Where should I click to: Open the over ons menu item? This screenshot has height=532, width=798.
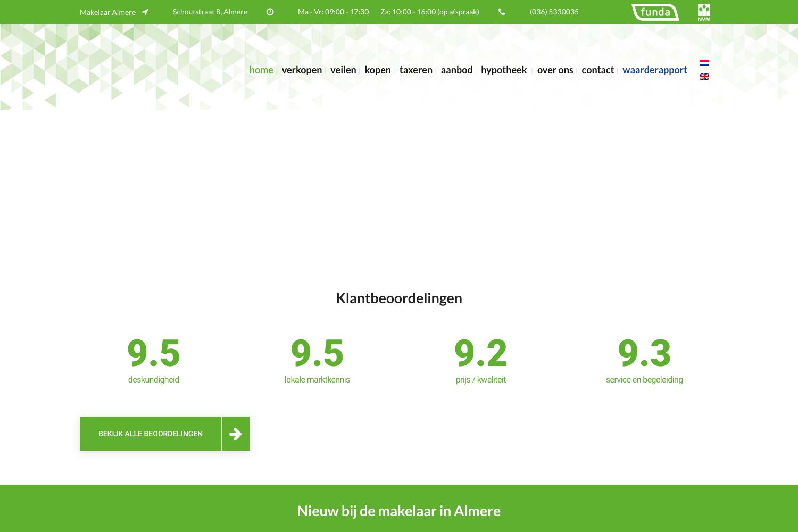555,70
